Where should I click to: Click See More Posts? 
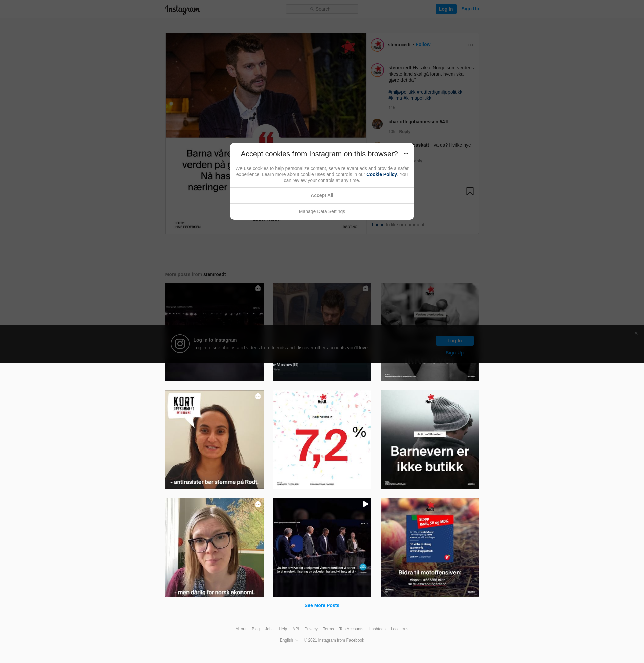coord(322,605)
